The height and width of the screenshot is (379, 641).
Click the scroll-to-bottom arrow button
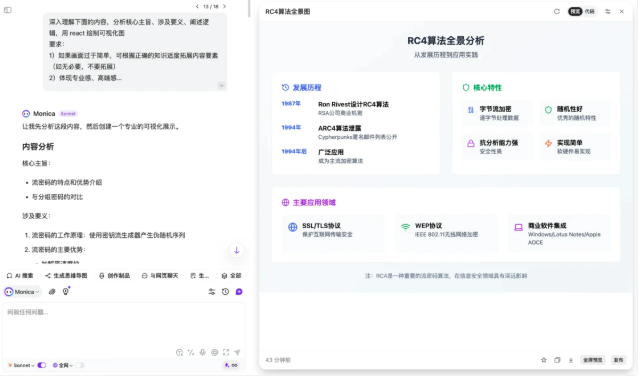click(236, 250)
